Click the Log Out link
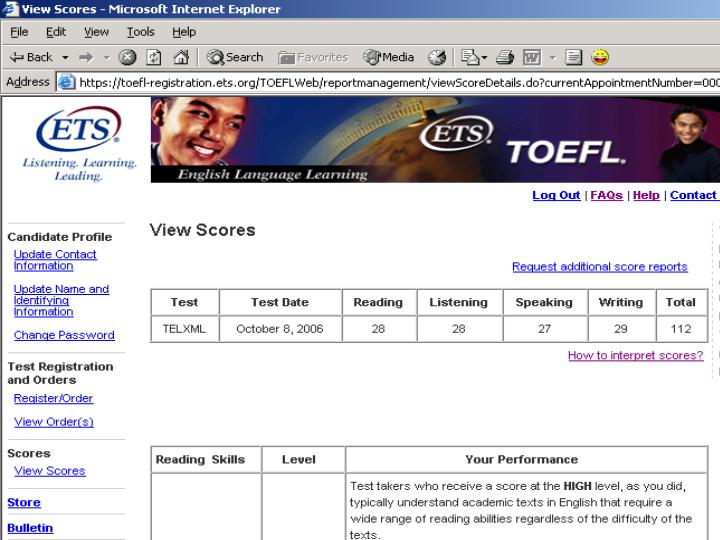The width and height of the screenshot is (720, 540). tap(556, 195)
